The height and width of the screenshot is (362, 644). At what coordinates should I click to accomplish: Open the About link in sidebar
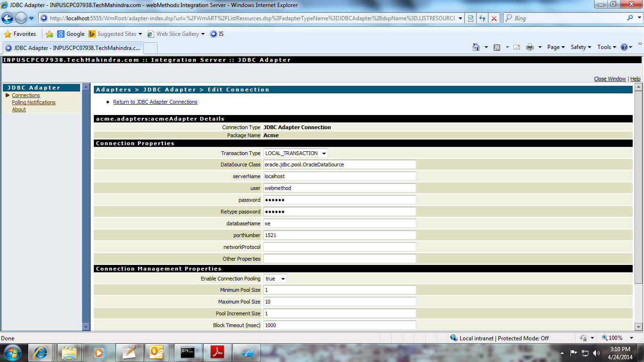(x=19, y=109)
